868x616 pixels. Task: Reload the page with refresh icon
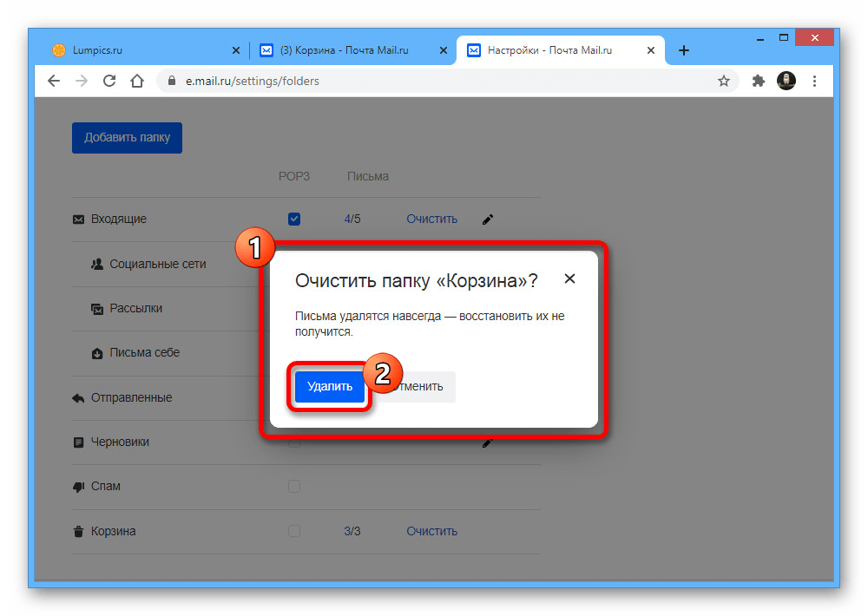109,81
